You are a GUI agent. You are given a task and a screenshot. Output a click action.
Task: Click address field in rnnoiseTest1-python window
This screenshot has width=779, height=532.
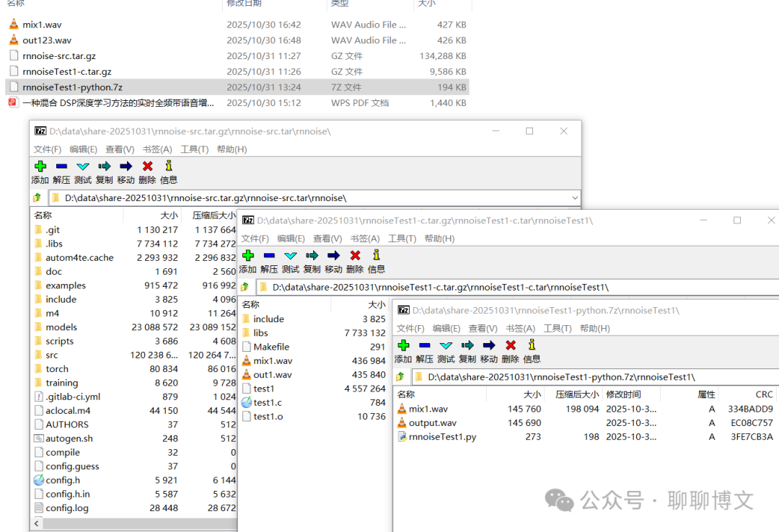pyautogui.click(x=595, y=377)
